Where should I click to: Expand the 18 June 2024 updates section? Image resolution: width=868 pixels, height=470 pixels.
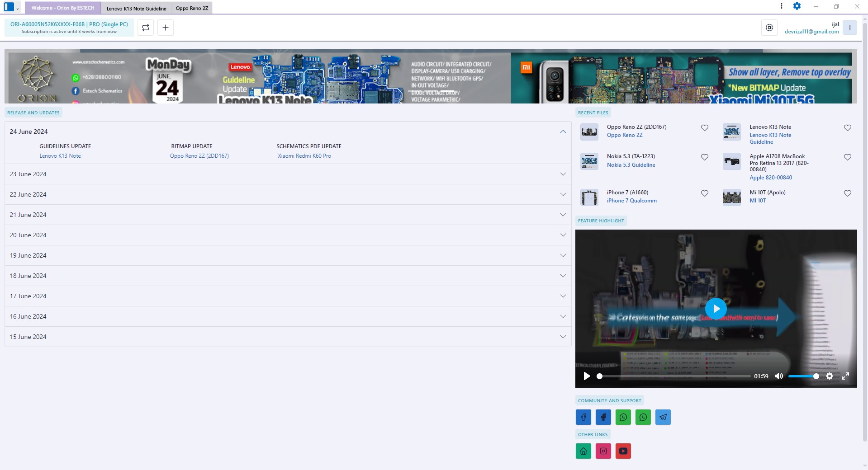[563, 276]
